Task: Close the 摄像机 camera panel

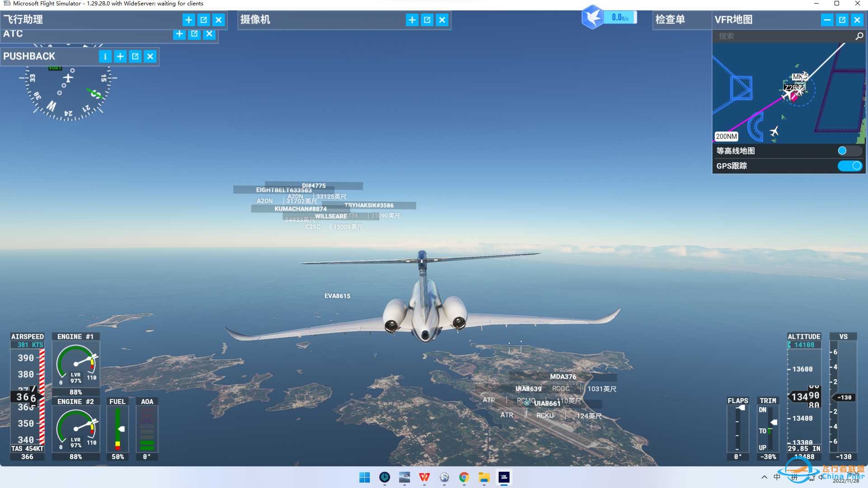Action: pos(442,20)
